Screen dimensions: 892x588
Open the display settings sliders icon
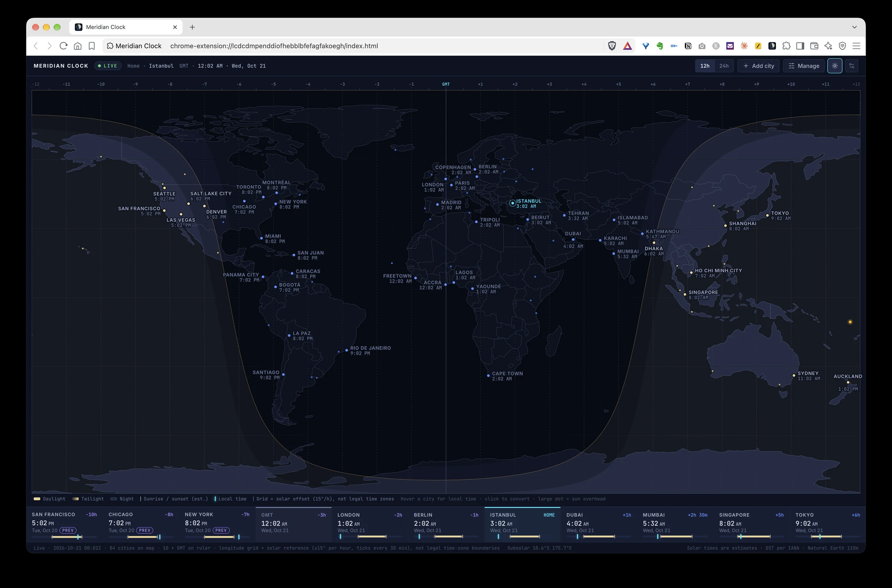pyautogui.click(x=851, y=66)
